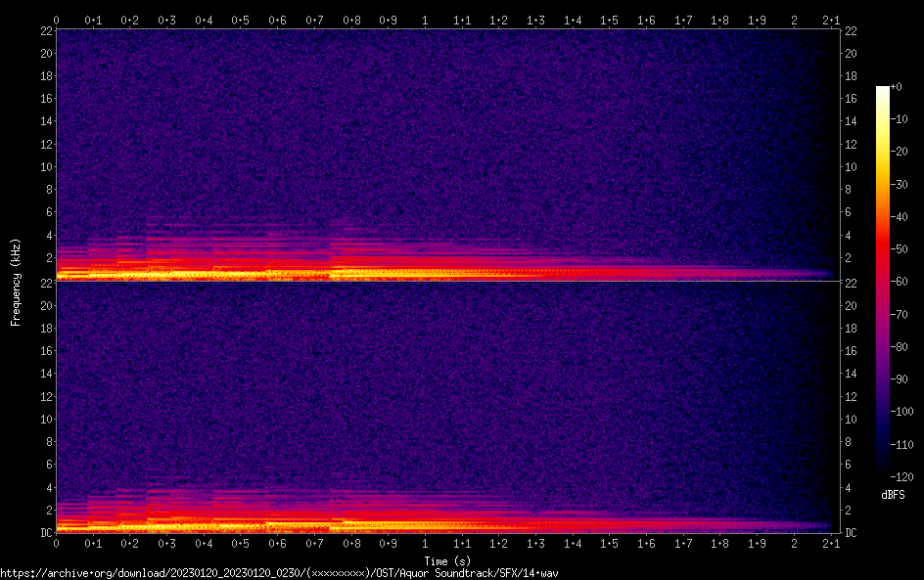Screen dimensions: 924x580
Task: Click the '1.5' tick on the top time axis
Action: pyautogui.click(x=609, y=20)
